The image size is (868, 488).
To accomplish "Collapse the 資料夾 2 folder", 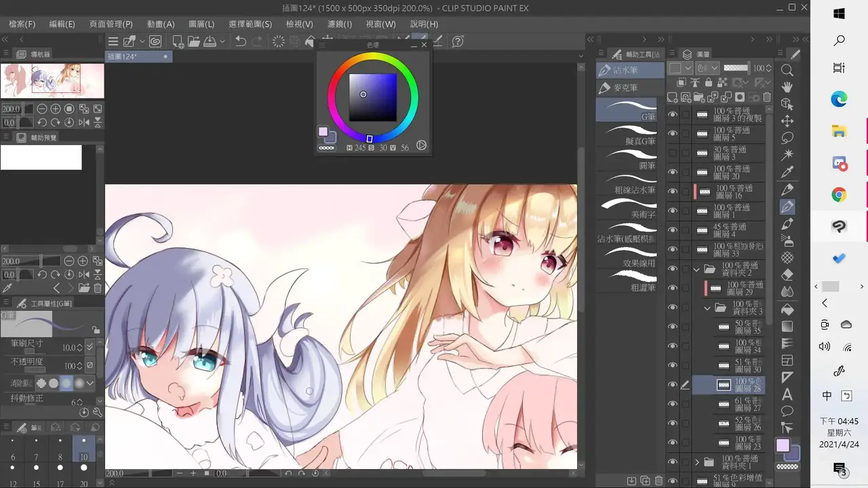I will tap(696, 269).
